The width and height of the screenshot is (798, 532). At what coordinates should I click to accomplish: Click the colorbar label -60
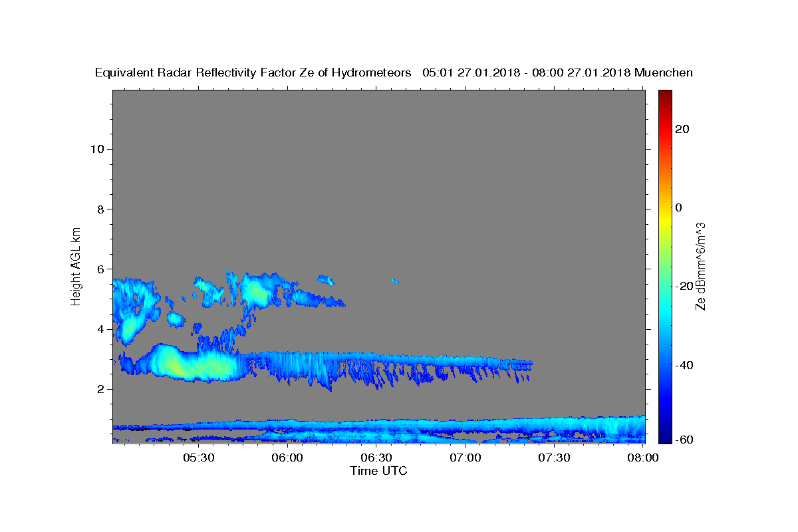[684, 440]
